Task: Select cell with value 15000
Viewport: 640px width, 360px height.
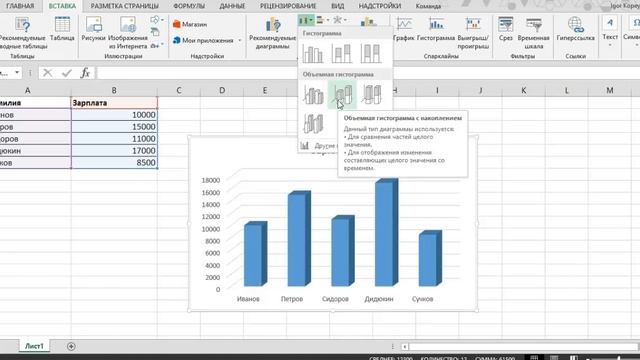Action: click(114, 127)
